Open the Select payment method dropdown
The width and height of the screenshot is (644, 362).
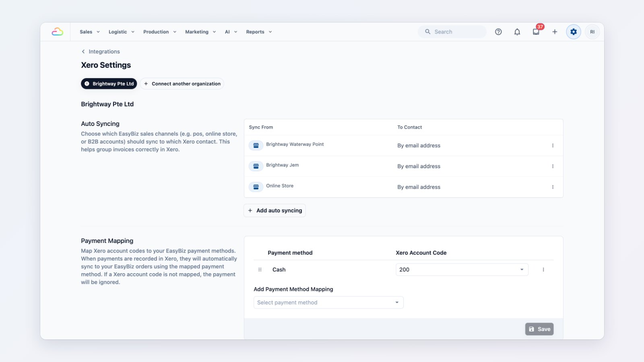tap(328, 302)
